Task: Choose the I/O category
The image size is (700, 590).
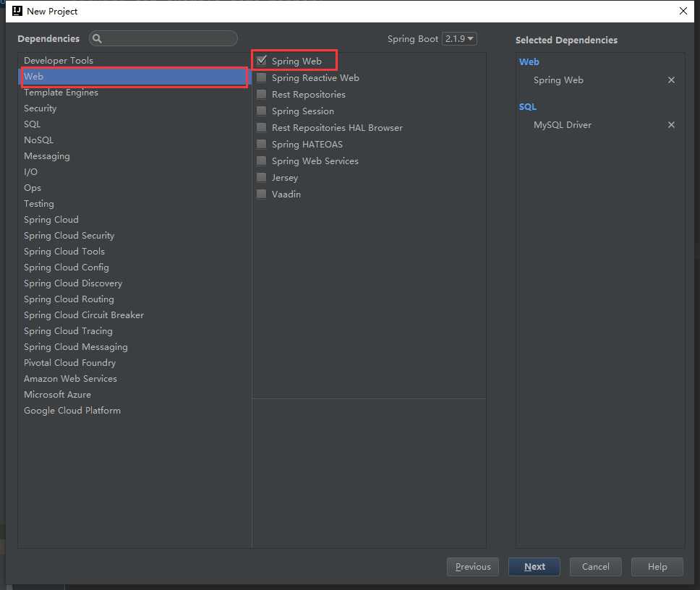Action: pos(135,172)
